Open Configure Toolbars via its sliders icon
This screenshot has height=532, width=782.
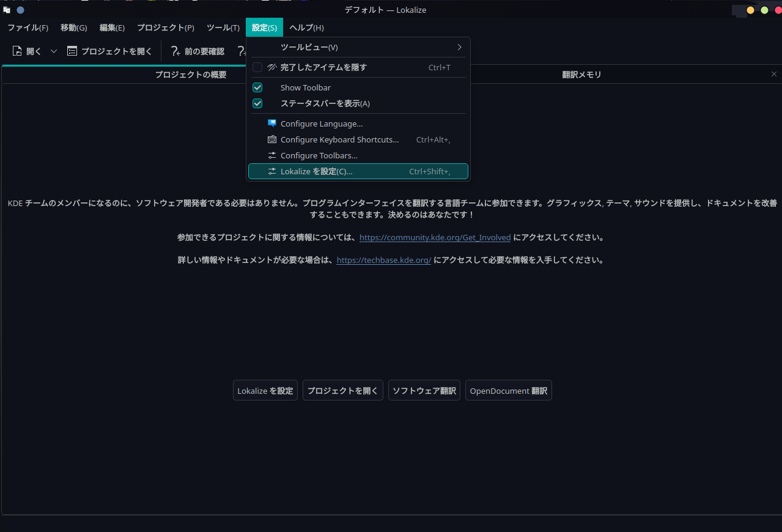click(x=271, y=155)
